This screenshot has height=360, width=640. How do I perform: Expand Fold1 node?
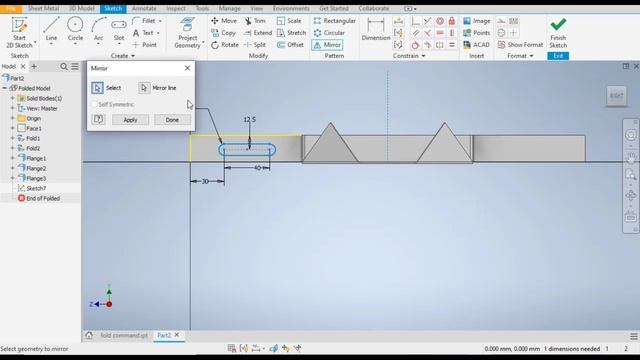coord(12,138)
